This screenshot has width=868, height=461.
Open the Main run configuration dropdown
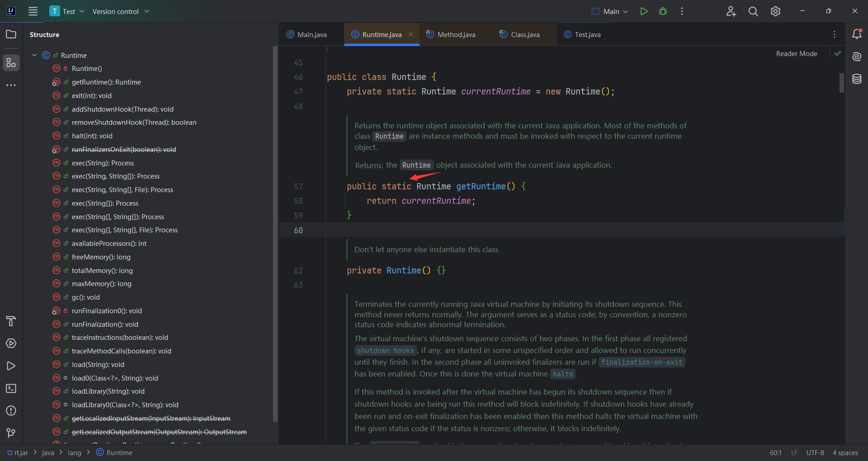point(610,11)
